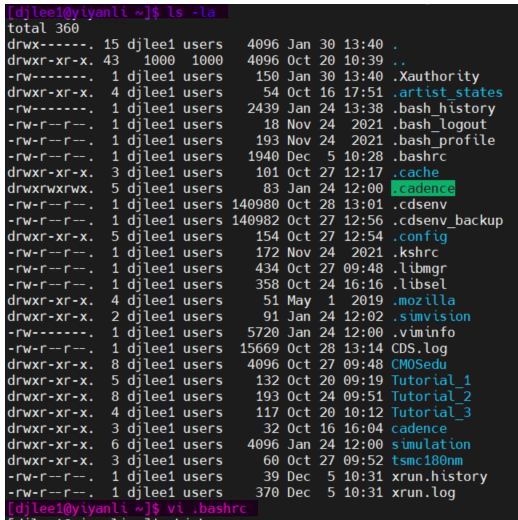The height and width of the screenshot is (520, 518).
Task: Click the Tutorial_1 directory name
Action: point(431,381)
